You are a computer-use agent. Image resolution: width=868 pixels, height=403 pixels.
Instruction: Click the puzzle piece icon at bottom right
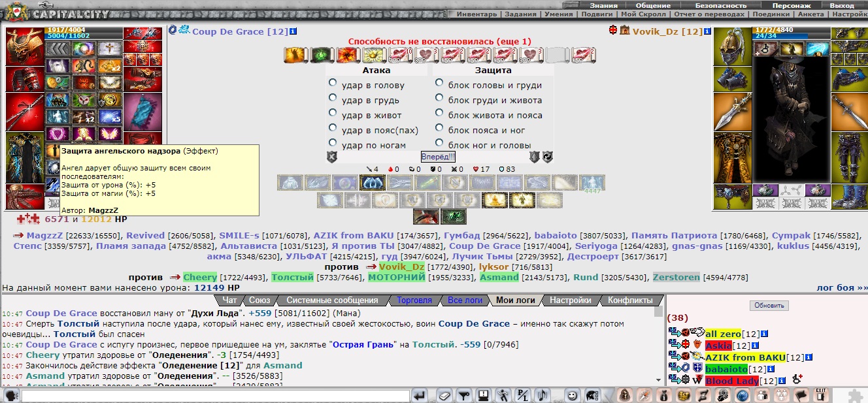[854, 395]
